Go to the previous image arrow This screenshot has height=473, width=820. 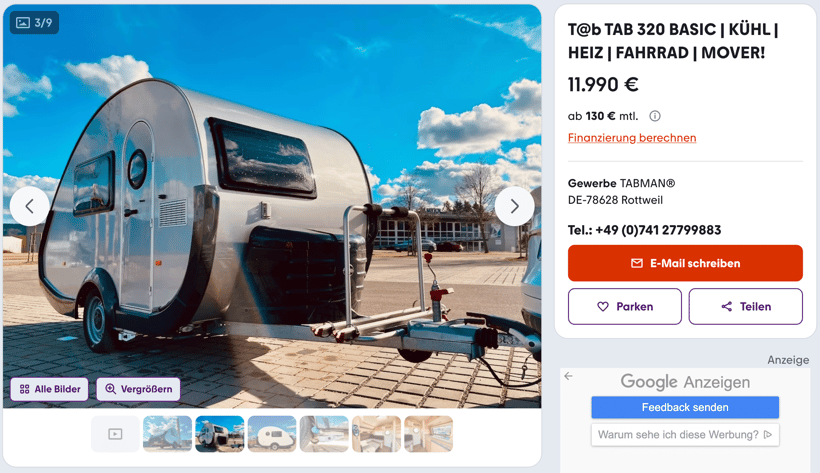coord(30,206)
